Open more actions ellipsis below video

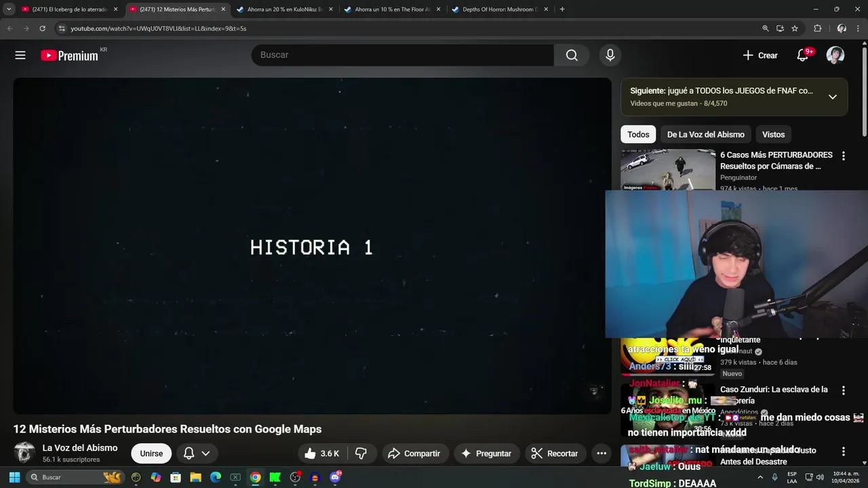601,453
